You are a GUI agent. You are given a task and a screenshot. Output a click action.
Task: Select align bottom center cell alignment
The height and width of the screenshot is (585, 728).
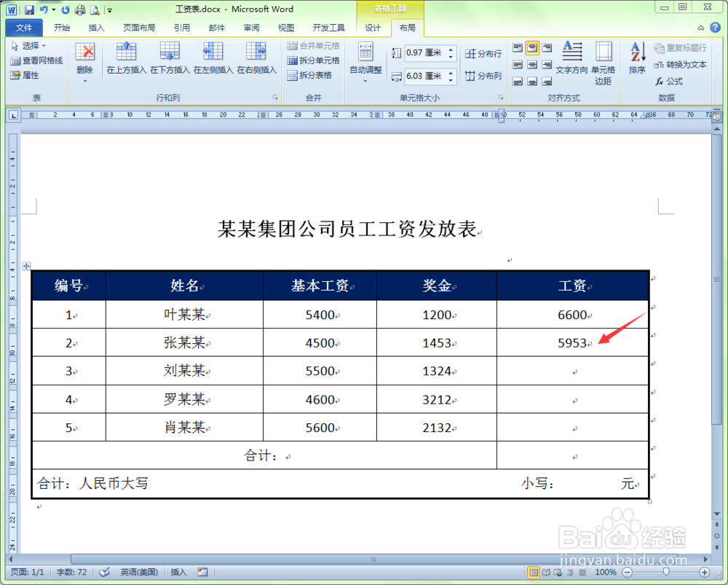(x=533, y=82)
